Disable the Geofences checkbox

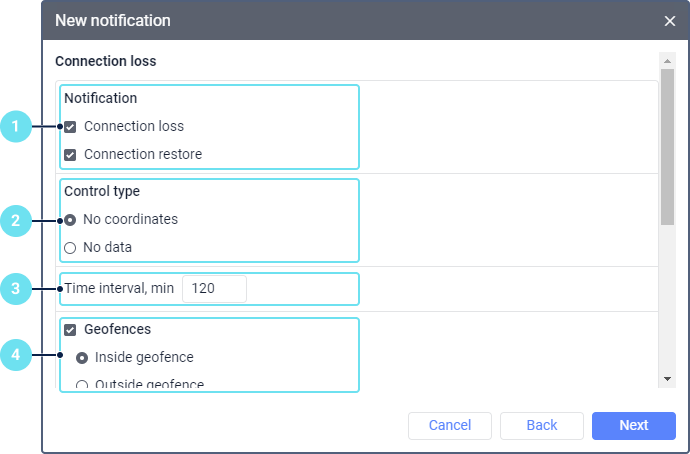70,329
